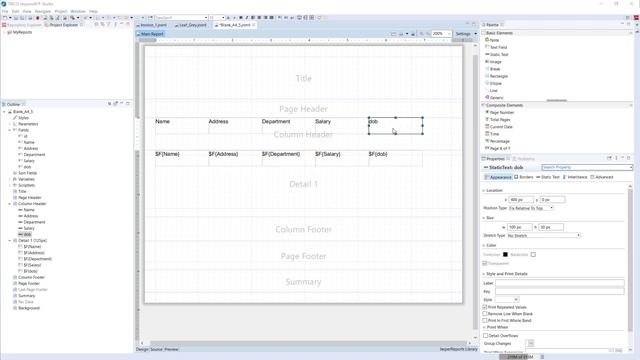The height and width of the screenshot is (360, 640).
Task: Select $F{Salary} under Detail 1 in Outline
Action: click(x=29, y=265)
